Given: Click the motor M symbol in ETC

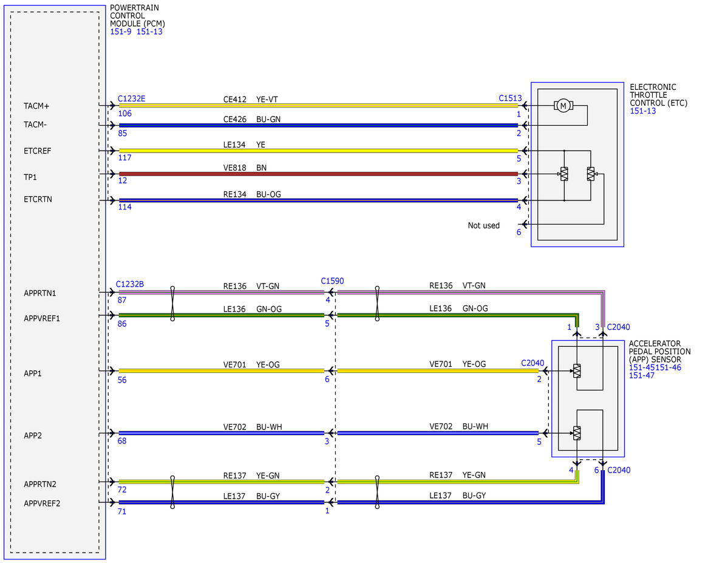Looking at the screenshot, I should pos(563,106).
